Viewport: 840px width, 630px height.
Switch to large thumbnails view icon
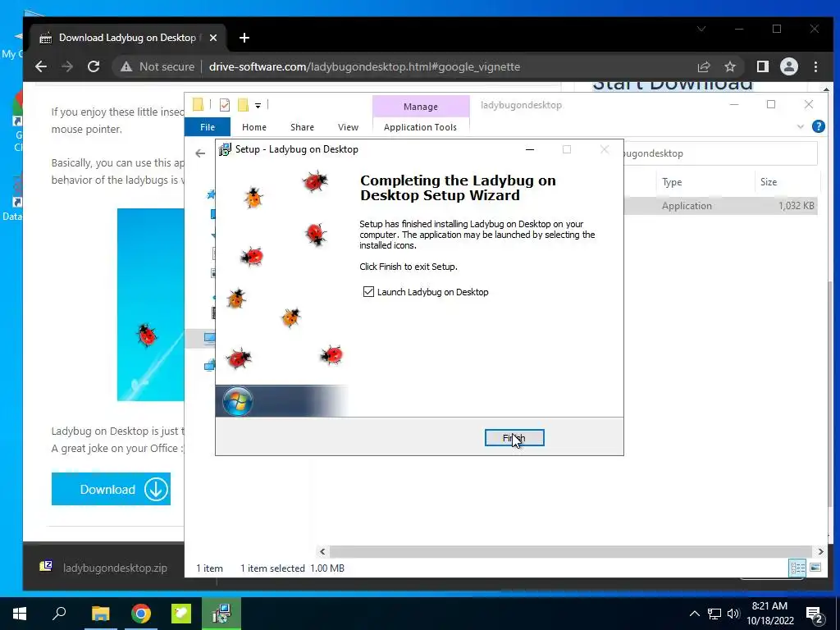(x=815, y=568)
